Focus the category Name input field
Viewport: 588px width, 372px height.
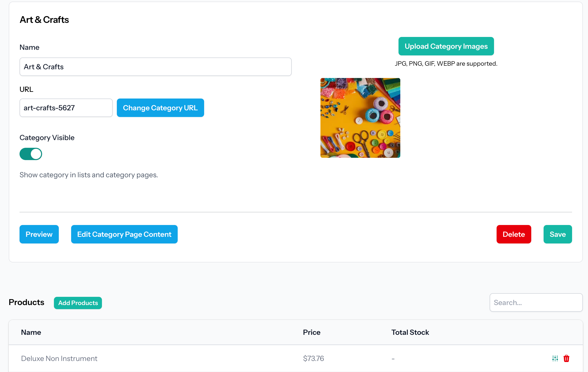[155, 67]
